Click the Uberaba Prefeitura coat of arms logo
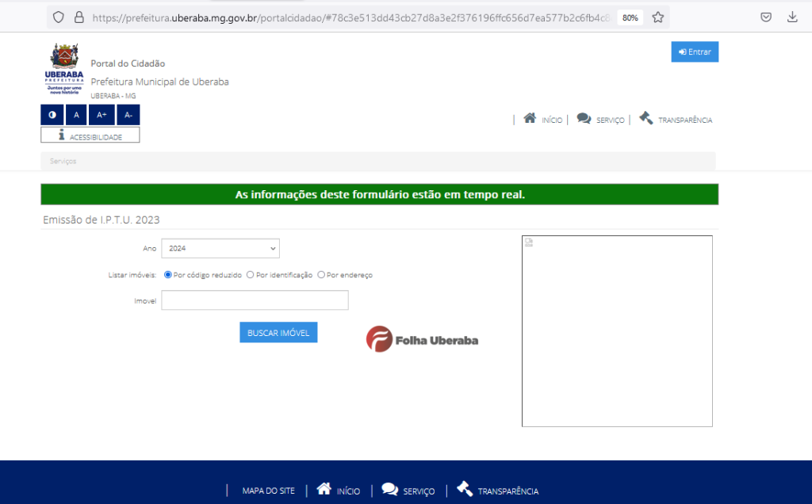 [64, 69]
